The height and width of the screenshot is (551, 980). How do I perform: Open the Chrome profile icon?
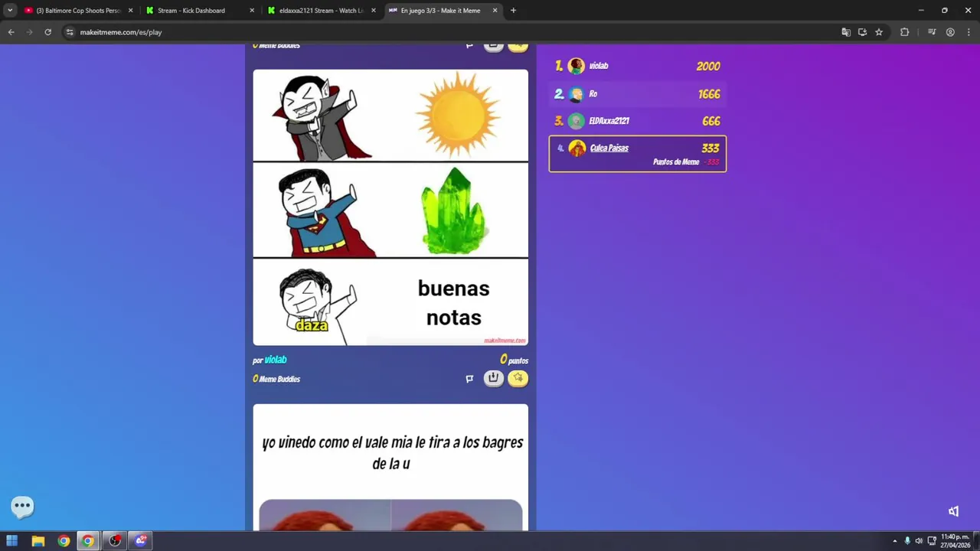[x=950, y=32]
